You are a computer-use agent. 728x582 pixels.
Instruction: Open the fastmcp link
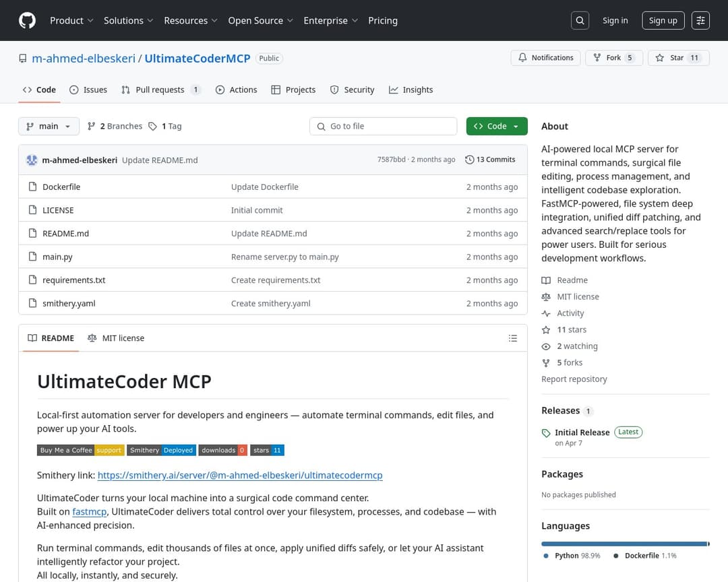point(90,511)
